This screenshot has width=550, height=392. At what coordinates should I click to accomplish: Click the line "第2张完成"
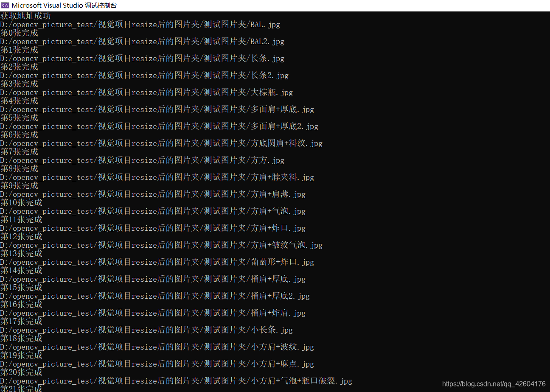coord(19,67)
